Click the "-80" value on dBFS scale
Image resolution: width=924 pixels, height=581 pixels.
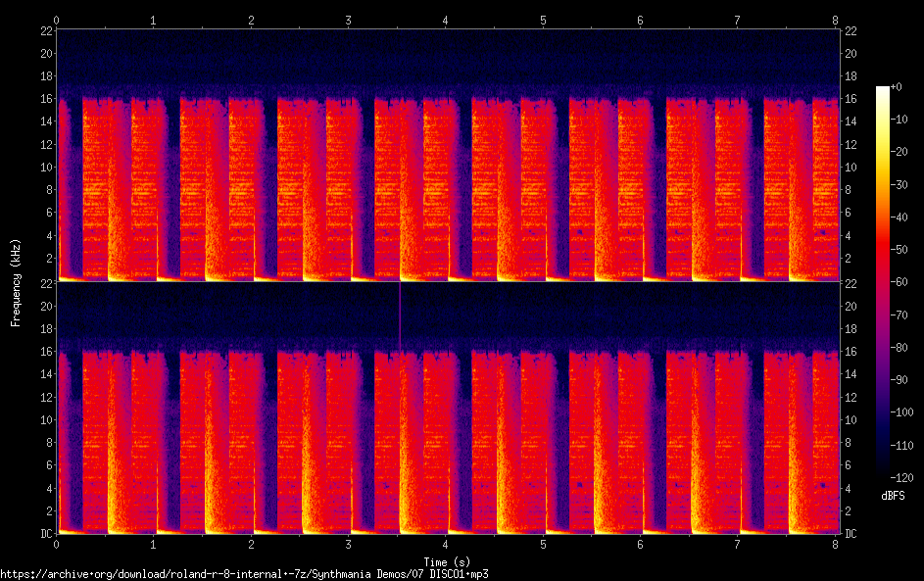[x=900, y=347]
